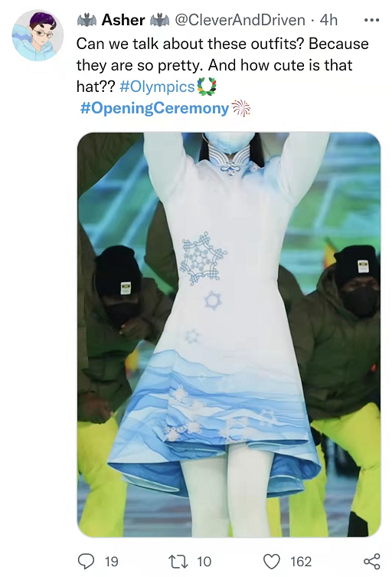
Task: View the 10 retweets count
Action: (x=204, y=562)
